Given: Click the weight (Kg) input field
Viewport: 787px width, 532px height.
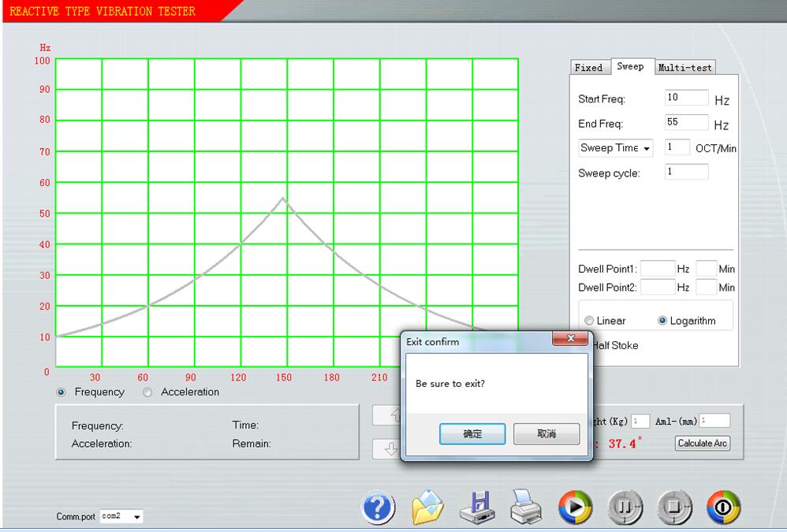Looking at the screenshot, I should pyautogui.click(x=640, y=421).
